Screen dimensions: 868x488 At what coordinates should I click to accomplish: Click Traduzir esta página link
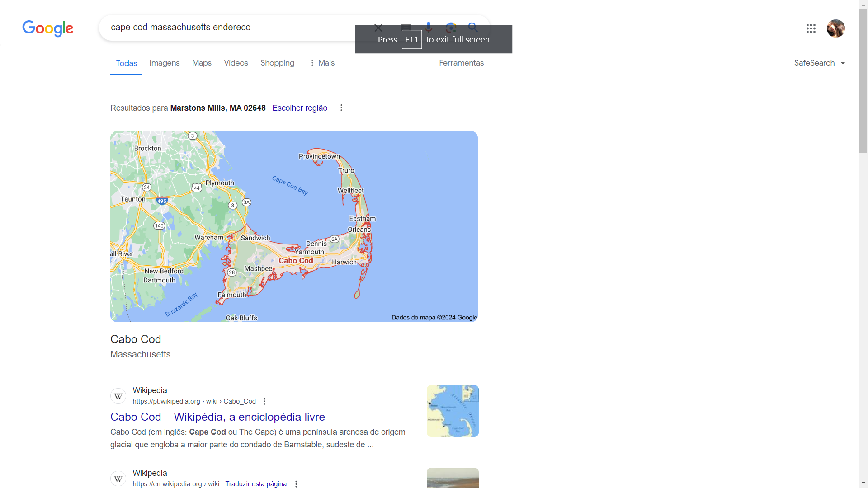point(256,484)
